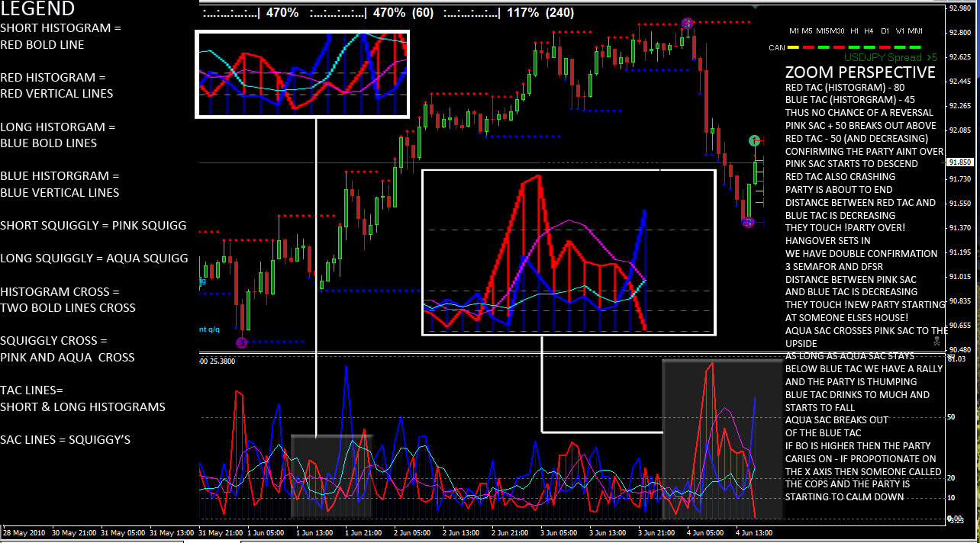
Task: Click the 90.480 price axis label
Action: click(959, 350)
